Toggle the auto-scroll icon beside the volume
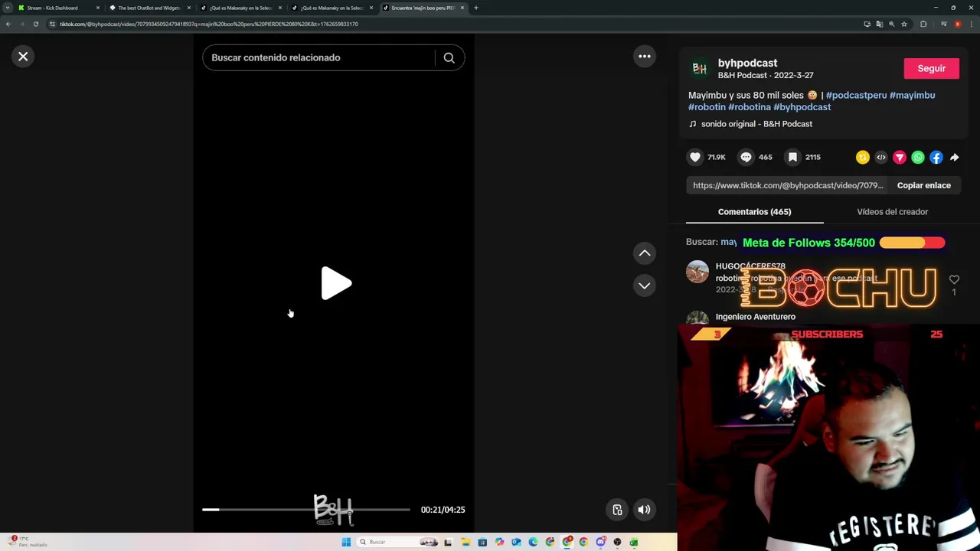The width and height of the screenshot is (980, 551). (x=617, y=510)
